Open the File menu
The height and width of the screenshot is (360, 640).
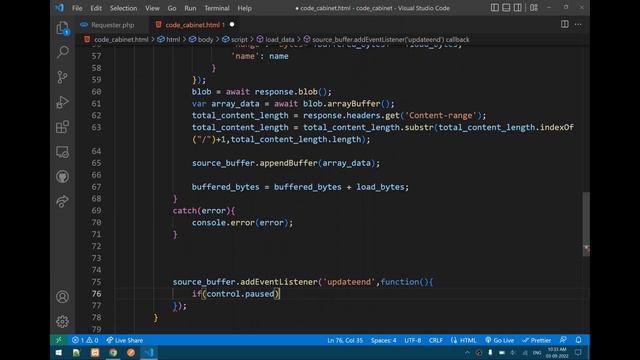pos(77,8)
